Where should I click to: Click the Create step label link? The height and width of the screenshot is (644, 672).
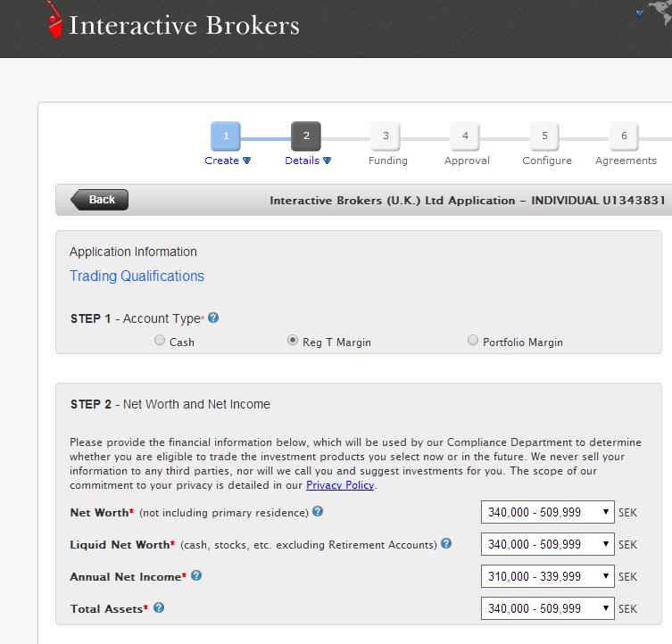click(x=221, y=161)
